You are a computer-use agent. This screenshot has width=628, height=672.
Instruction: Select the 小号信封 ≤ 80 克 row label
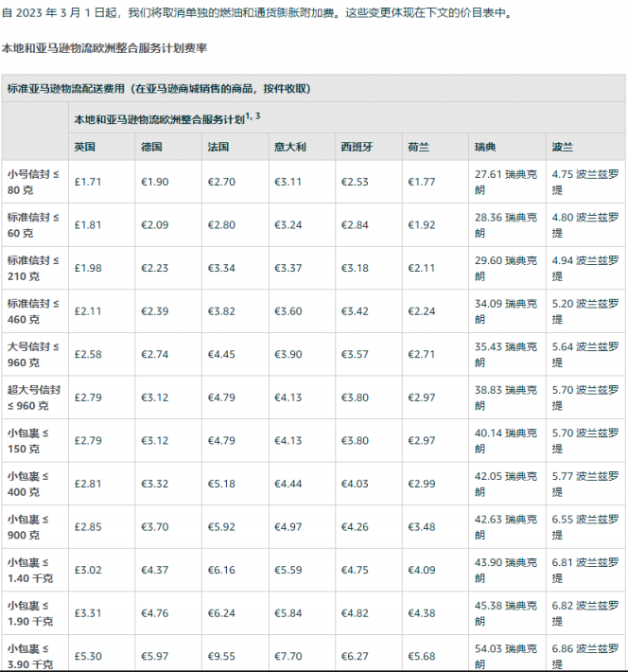click(x=33, y=182)
